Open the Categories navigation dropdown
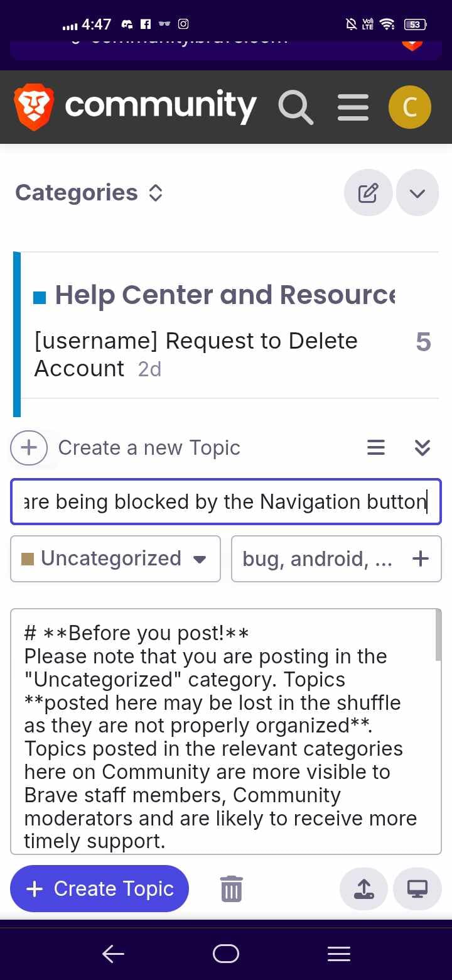Screen dimensions: 452x980 click(89, 193)
